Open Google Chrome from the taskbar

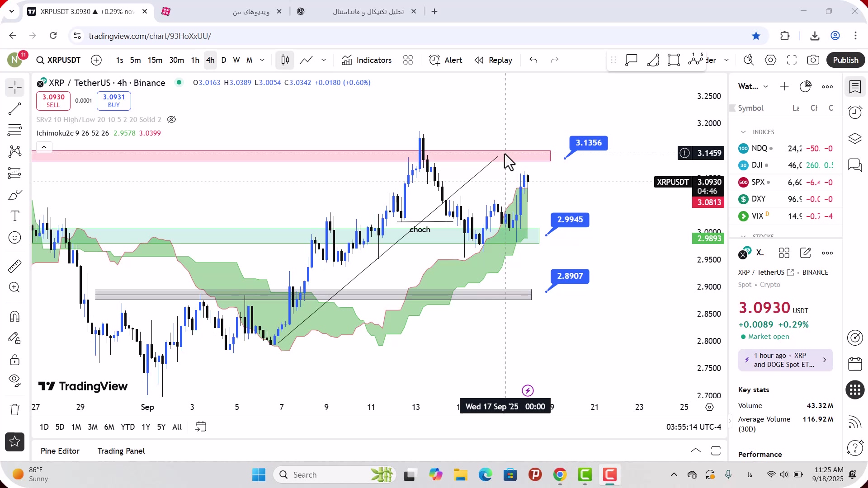pyautogui.click(x=560, y=475)
